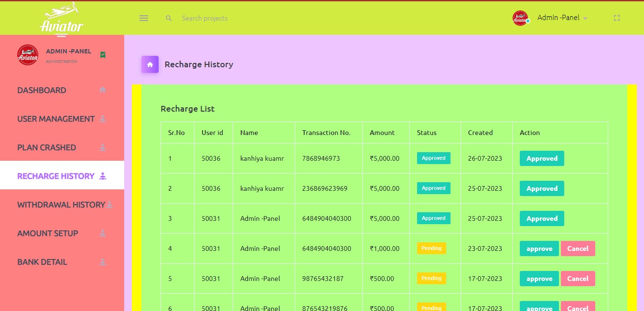
Task: Click the search magnifier icon
Action: click(169, 18)
